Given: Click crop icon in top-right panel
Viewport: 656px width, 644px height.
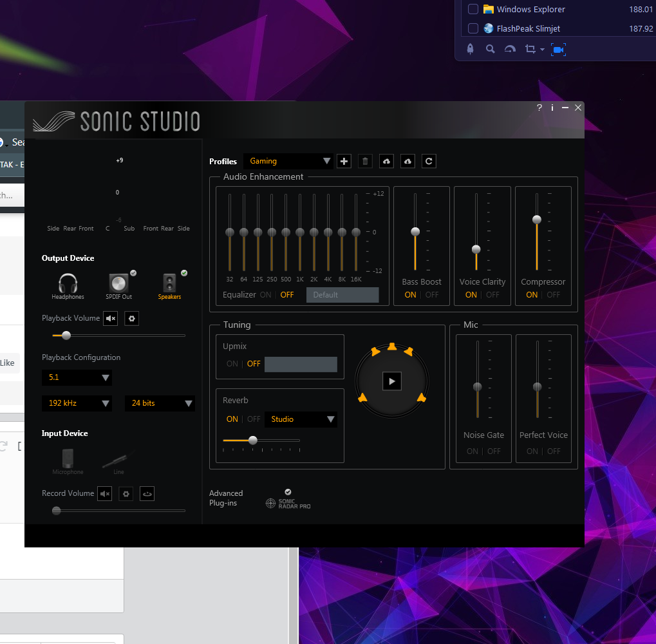Looking at the screenshot, I should pyautogui.click(x=530, y=50).
